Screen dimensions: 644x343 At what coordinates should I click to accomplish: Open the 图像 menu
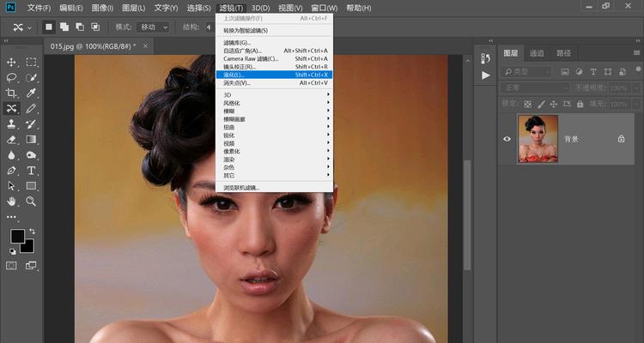pyautogui.click(x=102, y=8)
